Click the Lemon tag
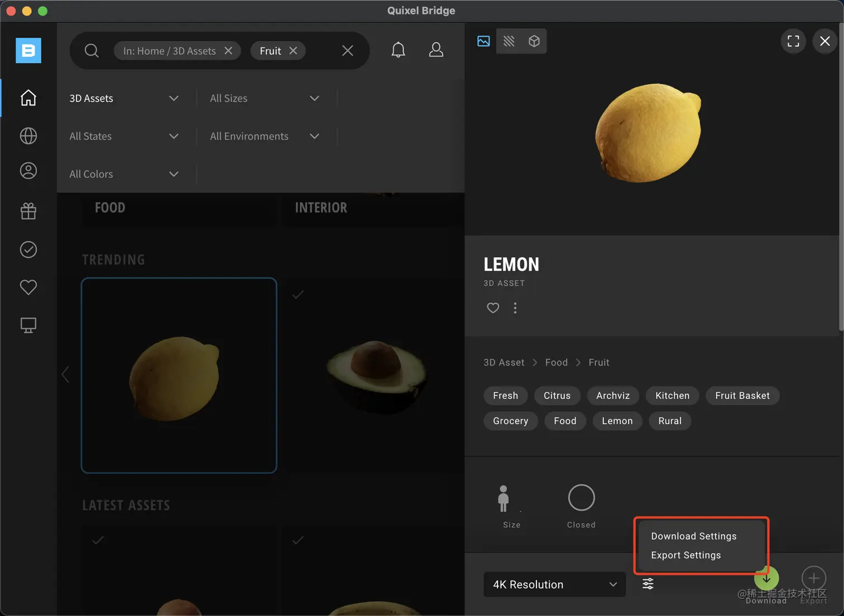Viewport: 844px width, 616px height. pyautogui.click(x=617, y=421)
